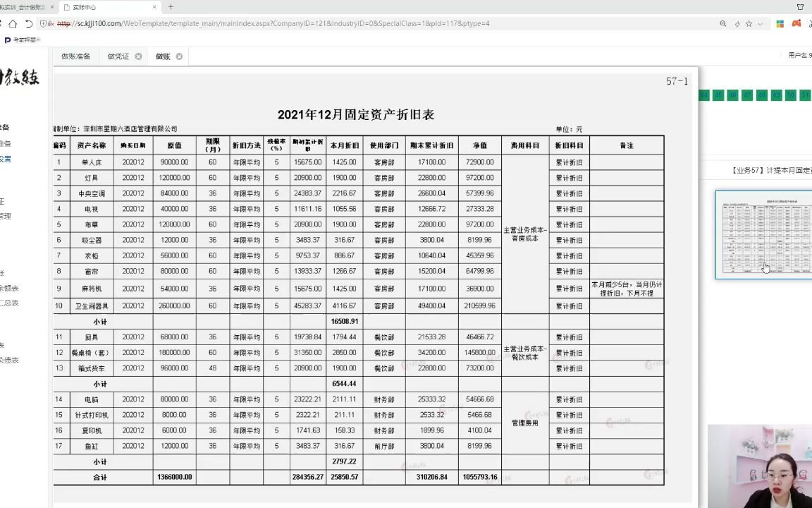Click the lightning bolt icon near the address bar
Screen dimensions: 812x508
click(x=737, y=23)
